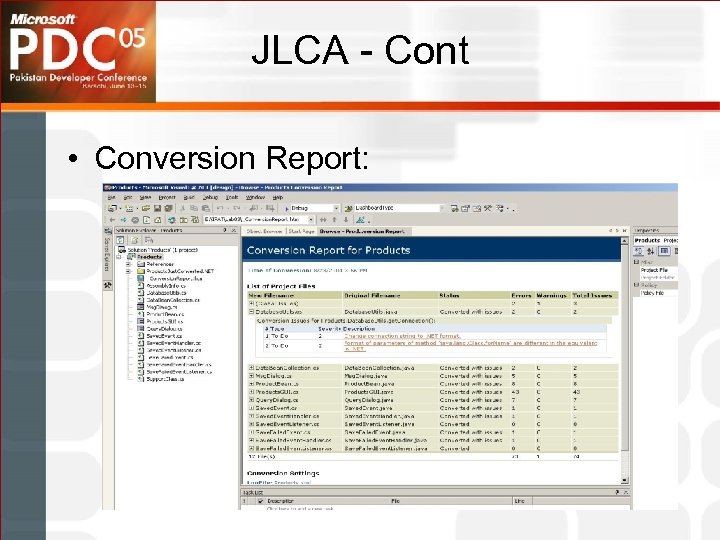This screenshot has width=720, height=540.
Task: Click Properties Categorized view icon
Action: pos(639,251)
